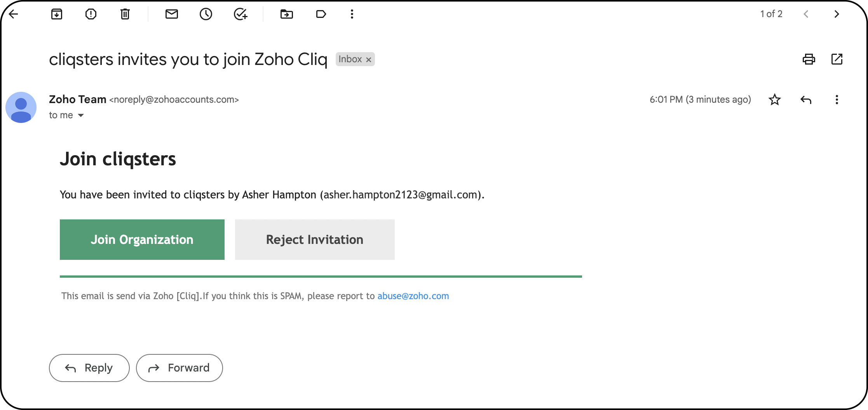Remove the Inbox label from the conversation
Image resolution: width=868 pixels, height=410 pixels.
(x=369, y=60)
